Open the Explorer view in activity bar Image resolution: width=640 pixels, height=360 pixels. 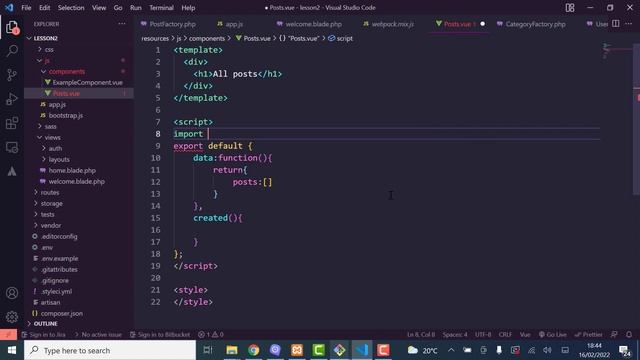12,27
